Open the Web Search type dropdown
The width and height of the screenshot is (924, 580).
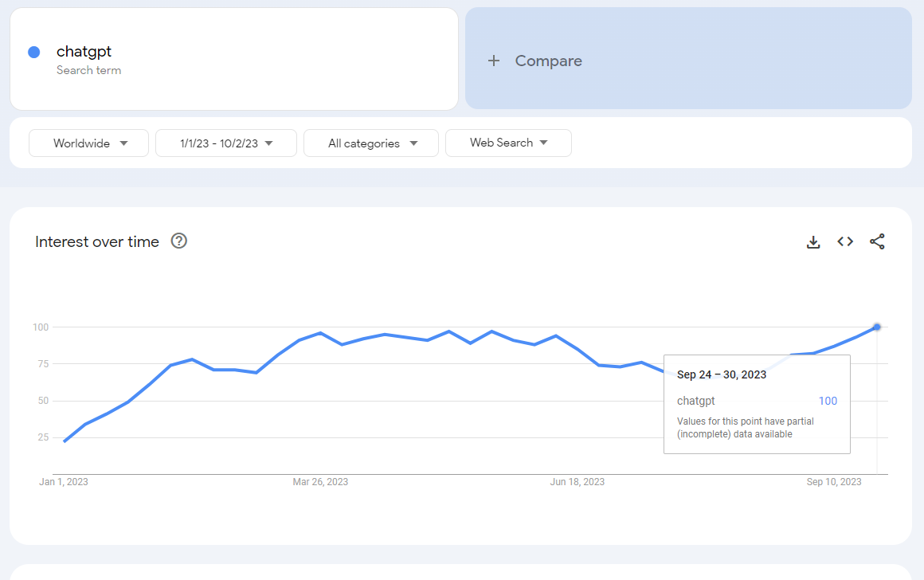pos(508,143)
